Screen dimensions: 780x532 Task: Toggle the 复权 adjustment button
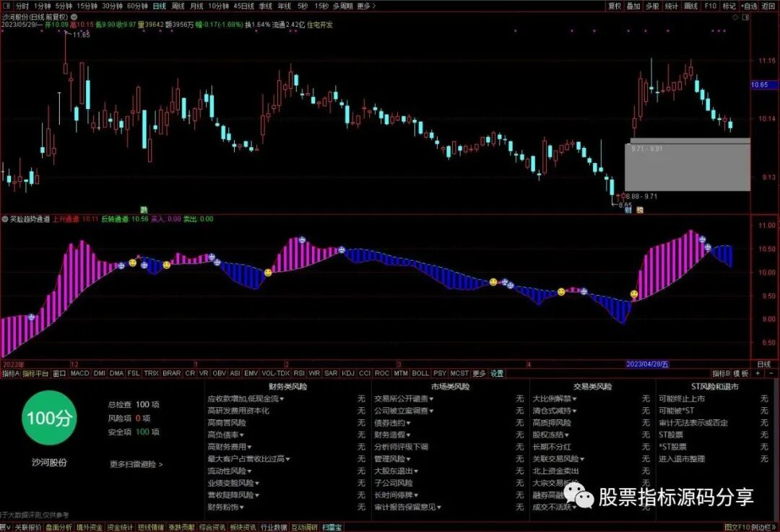(615, 6)
